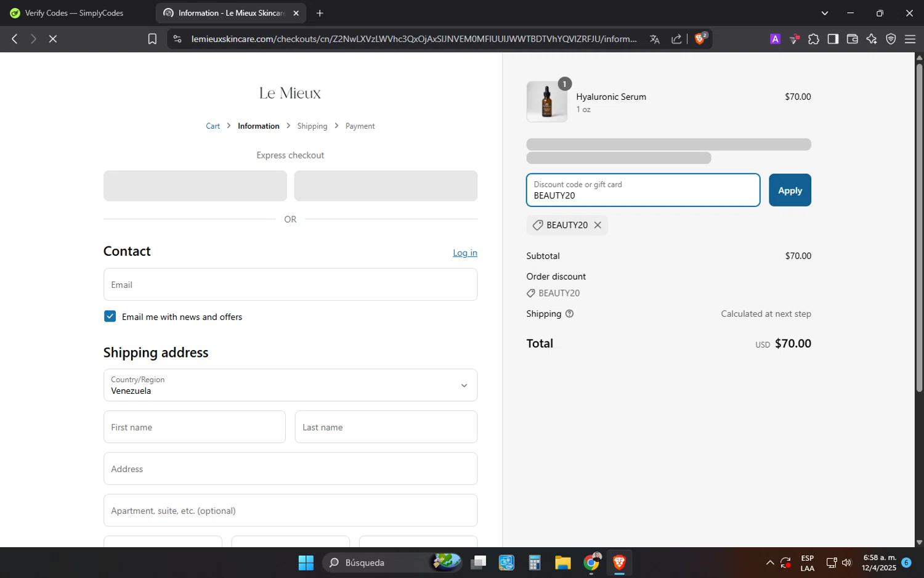
Task: Expand the Country/Region dropdown
Action: pos(290,385)
